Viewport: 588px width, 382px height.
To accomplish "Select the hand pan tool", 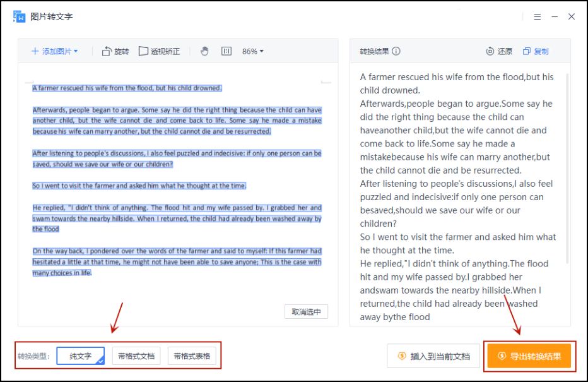I will tap(204, 51).
